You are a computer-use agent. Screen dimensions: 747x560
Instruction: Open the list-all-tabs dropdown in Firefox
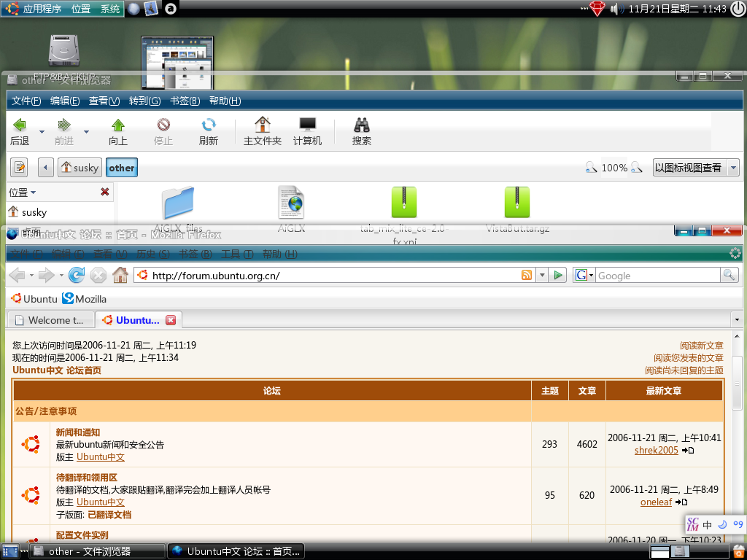point(737,319)
